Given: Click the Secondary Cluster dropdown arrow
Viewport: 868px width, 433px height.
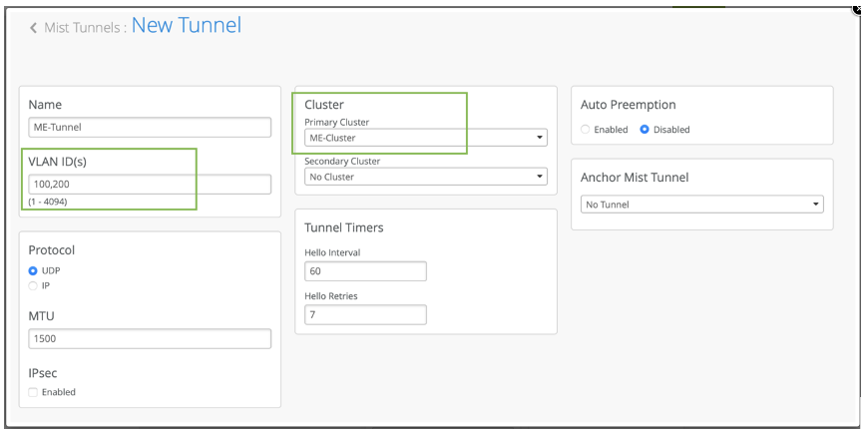Looking at the screenshot, I should (540, 177).
